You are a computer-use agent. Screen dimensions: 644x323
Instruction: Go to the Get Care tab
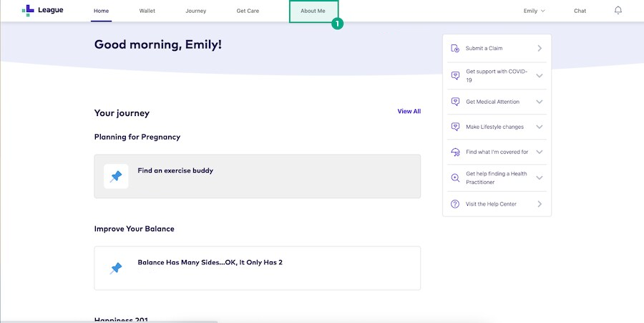[x=248, y=11]
